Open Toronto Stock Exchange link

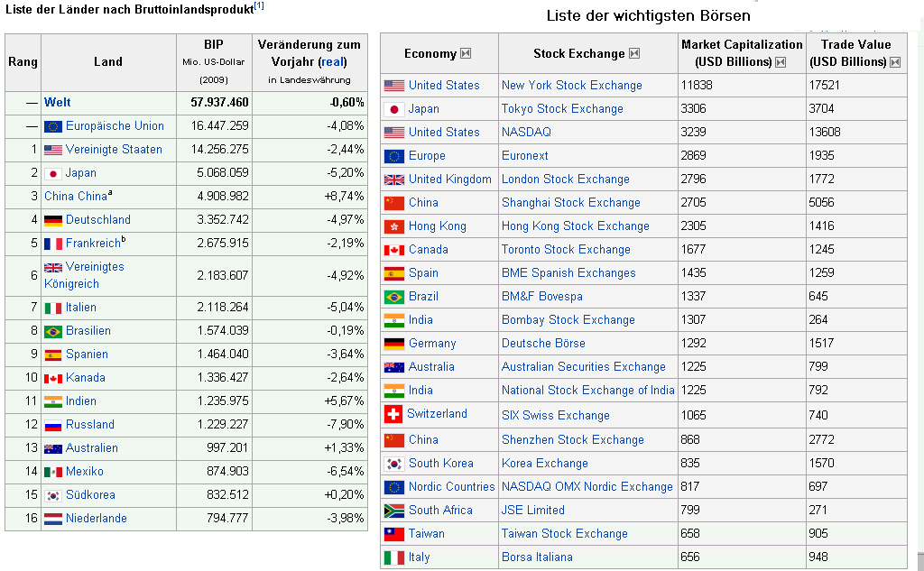566,250
